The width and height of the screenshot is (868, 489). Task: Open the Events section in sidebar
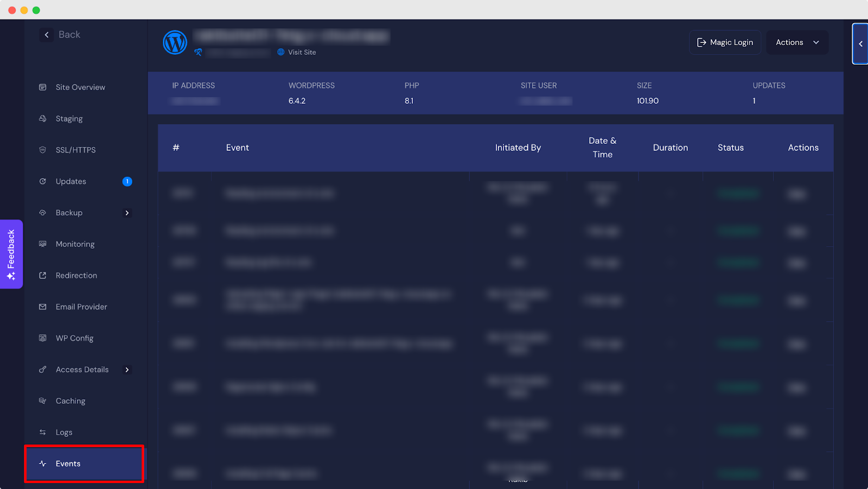click(68, 463)
